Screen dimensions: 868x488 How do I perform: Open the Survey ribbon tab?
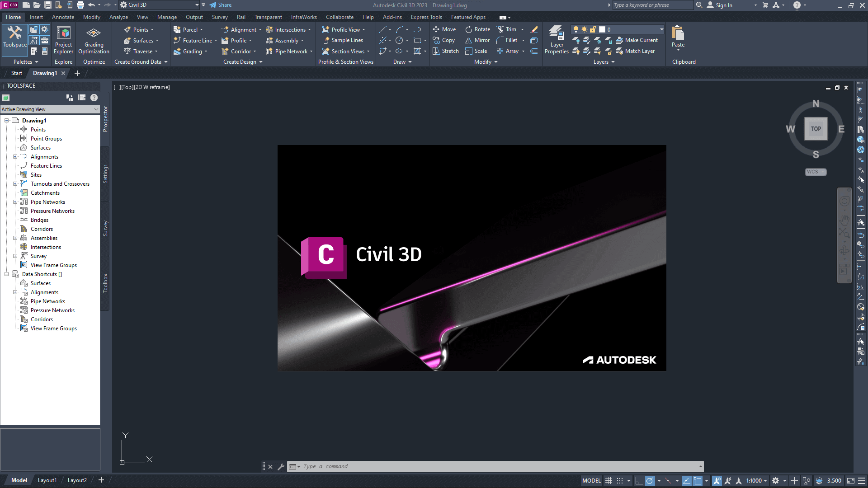point(220,17)
